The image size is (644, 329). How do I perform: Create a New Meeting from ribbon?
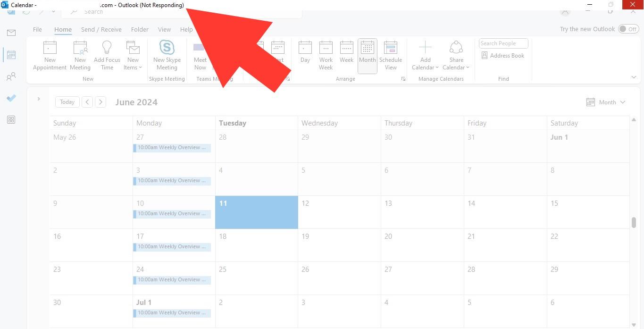point(80,48)
